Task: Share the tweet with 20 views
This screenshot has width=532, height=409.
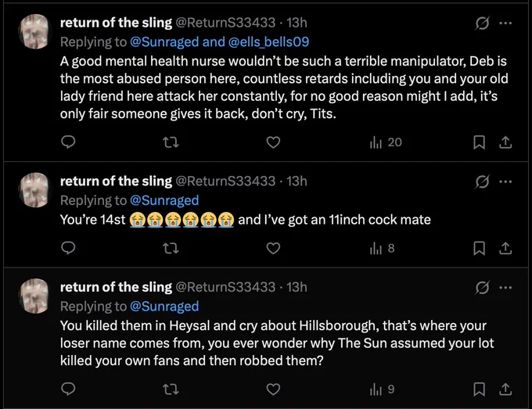Action: pyautogui.click(x=505, y=142)
